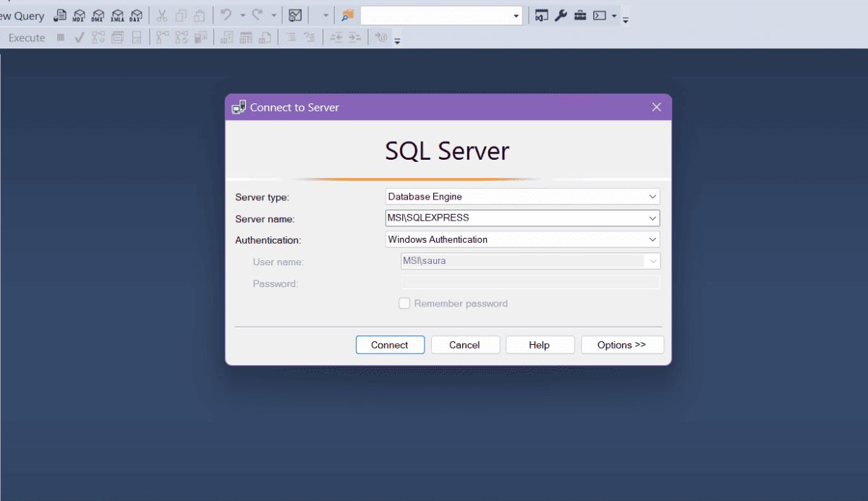Comment out selected lines icon
This screenshot has width=868, height=501.
291,38
